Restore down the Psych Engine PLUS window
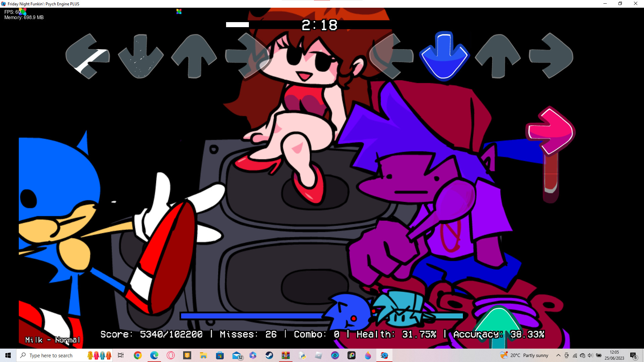644x362 pixels. point(620,4)
